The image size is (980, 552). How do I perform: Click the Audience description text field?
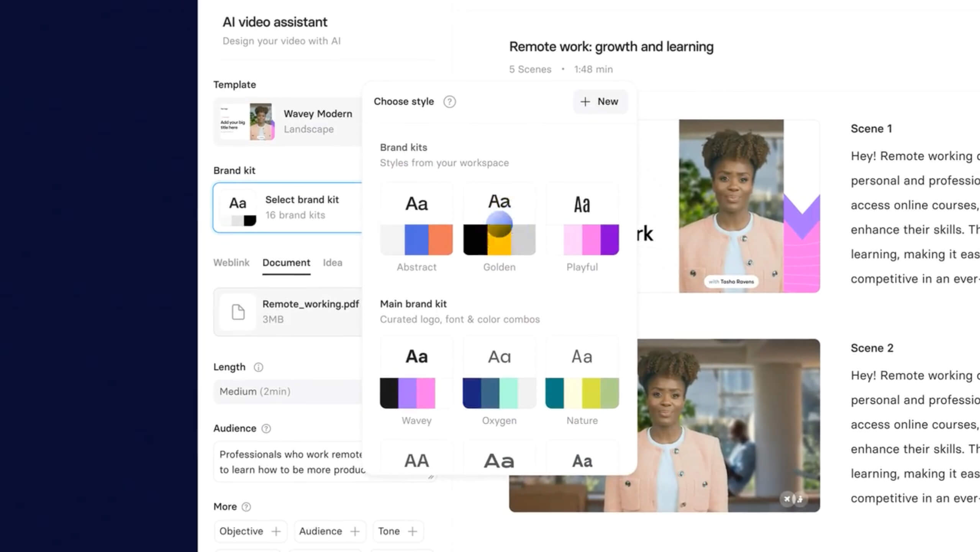click(290, 462)
